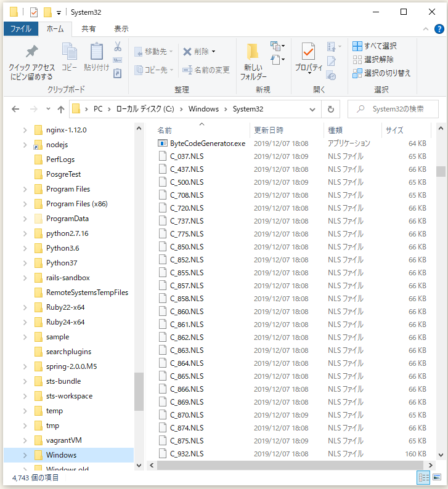
Task: Expand the Windows tree node
Action: point(25,455)
